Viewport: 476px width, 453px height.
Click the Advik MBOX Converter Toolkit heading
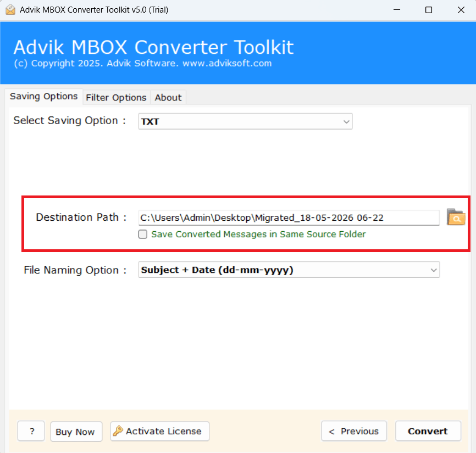click(153, 47)
